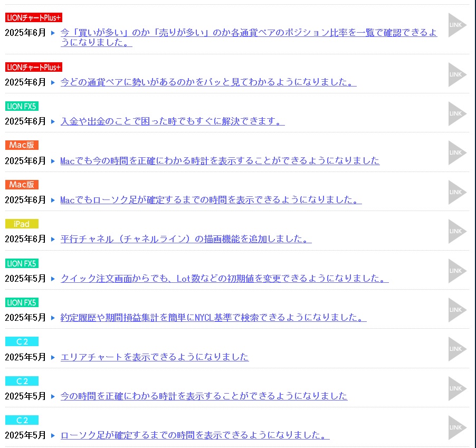Open link 約定履歴や期間損益集計 NYCL基準
The height and width of the screenshot is (448, 476).
click(x=213, y=318)
